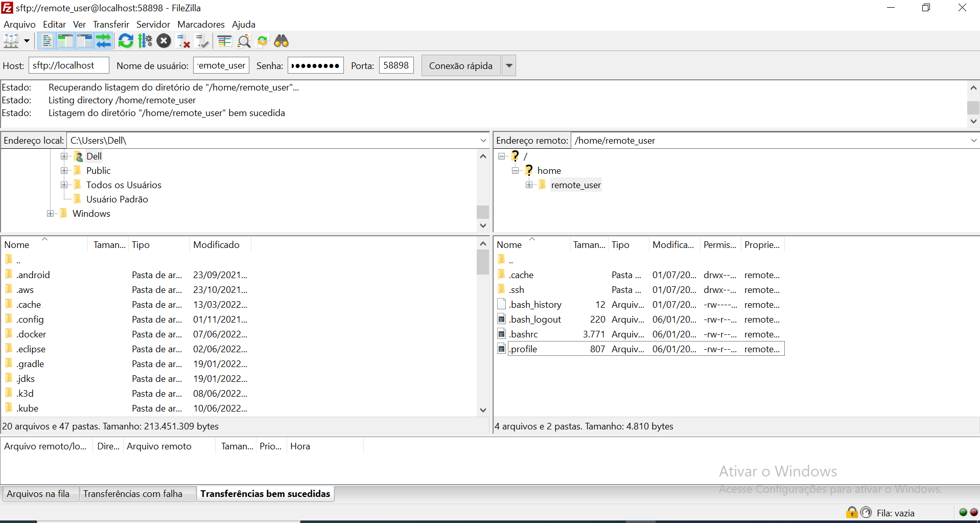Select the .docker local folder
Viewport: 980px width, 523px height.
pyautogui.click(x=31, y=334)
